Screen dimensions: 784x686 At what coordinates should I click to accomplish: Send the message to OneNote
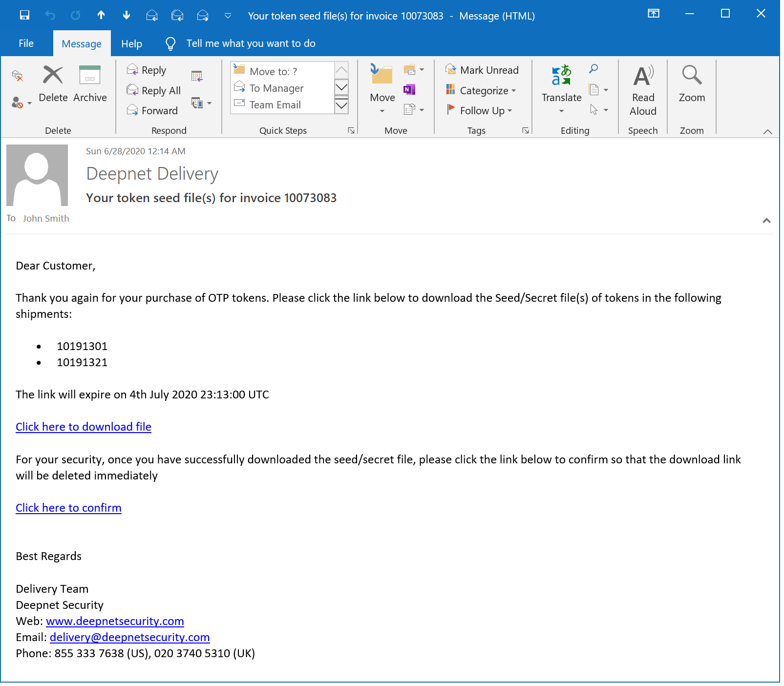click(x=409, y=89)
